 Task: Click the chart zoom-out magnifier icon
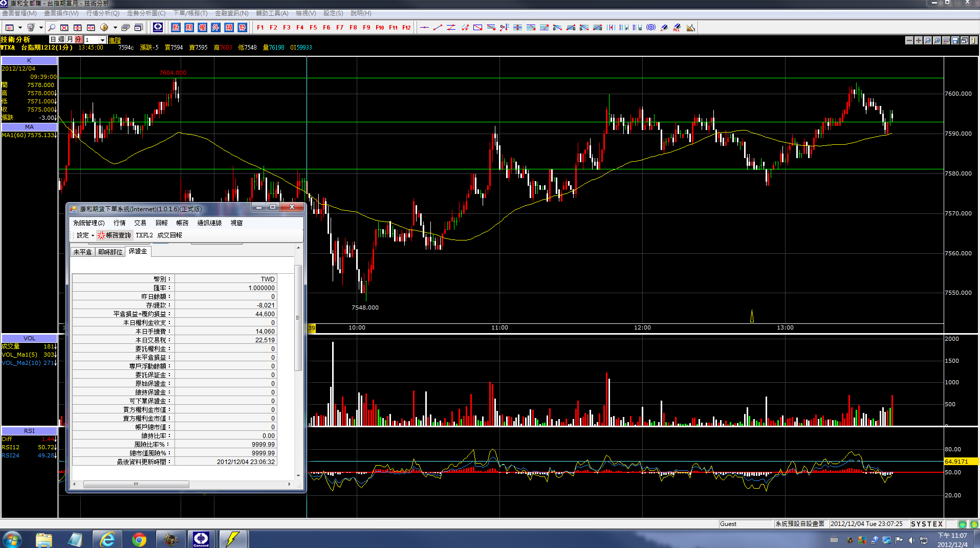tap(928, 40)
